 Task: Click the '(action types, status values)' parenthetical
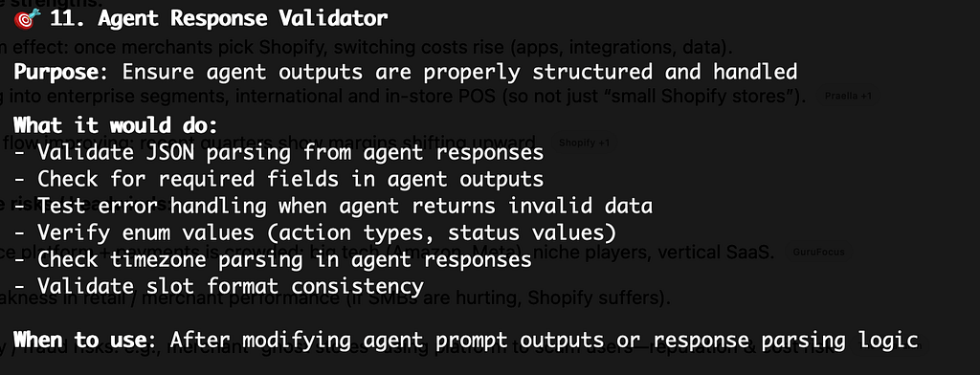coord(441,232)
